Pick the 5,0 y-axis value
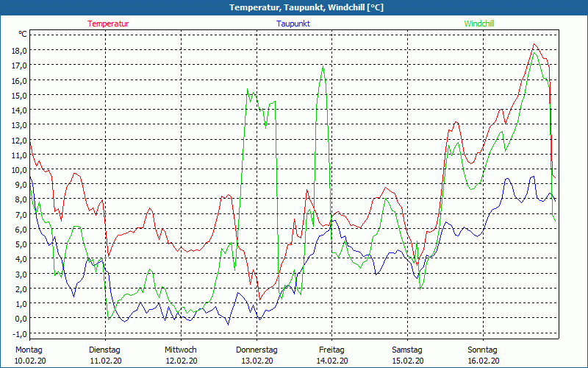The height and width of the screenshot is (368, 588). tap(20, 244)
